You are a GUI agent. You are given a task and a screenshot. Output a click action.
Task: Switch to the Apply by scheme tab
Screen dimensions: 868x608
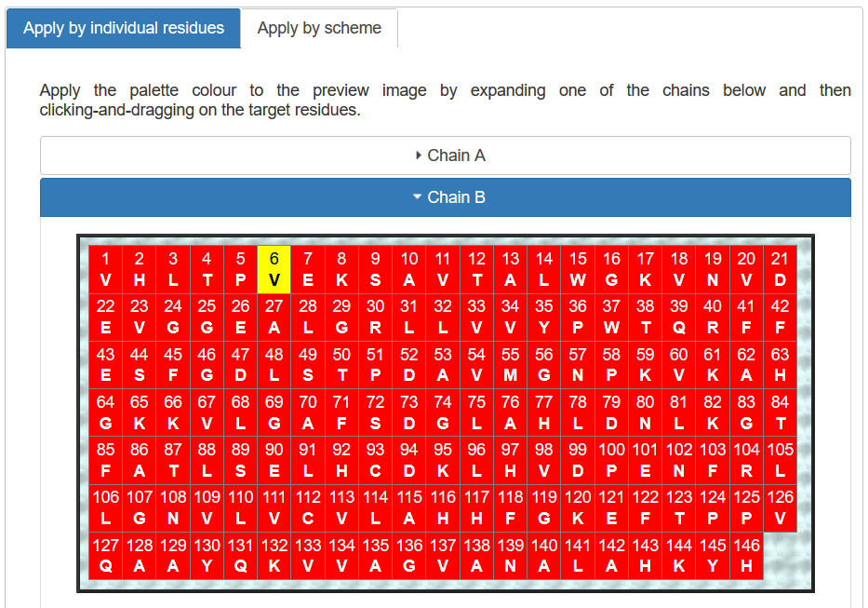[x=319, y=28]
